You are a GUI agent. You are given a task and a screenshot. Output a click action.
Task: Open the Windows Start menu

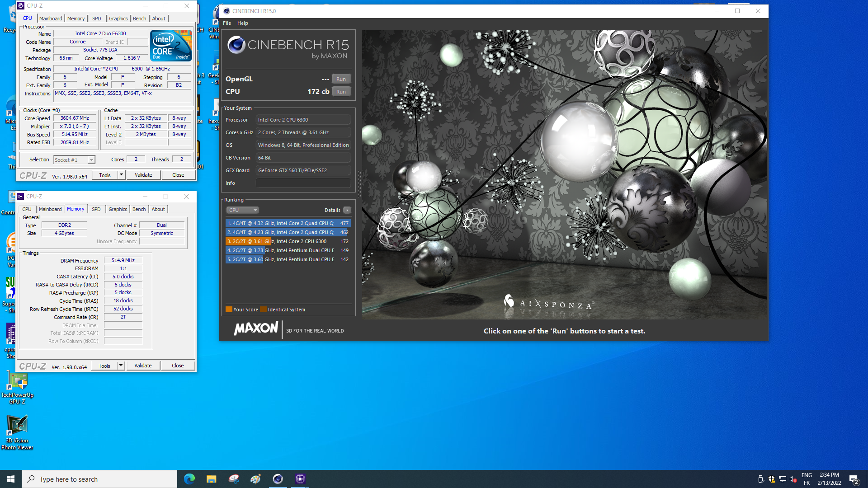(x=11, y=479)
